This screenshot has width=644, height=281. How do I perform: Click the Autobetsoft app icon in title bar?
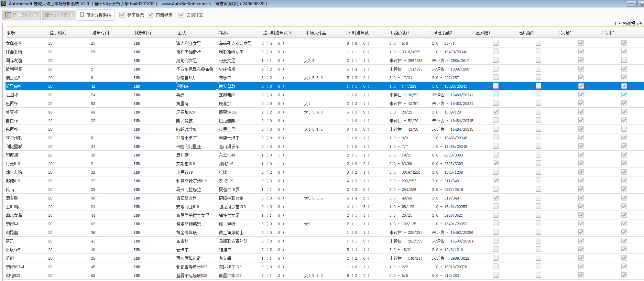(x=3, y=3)
